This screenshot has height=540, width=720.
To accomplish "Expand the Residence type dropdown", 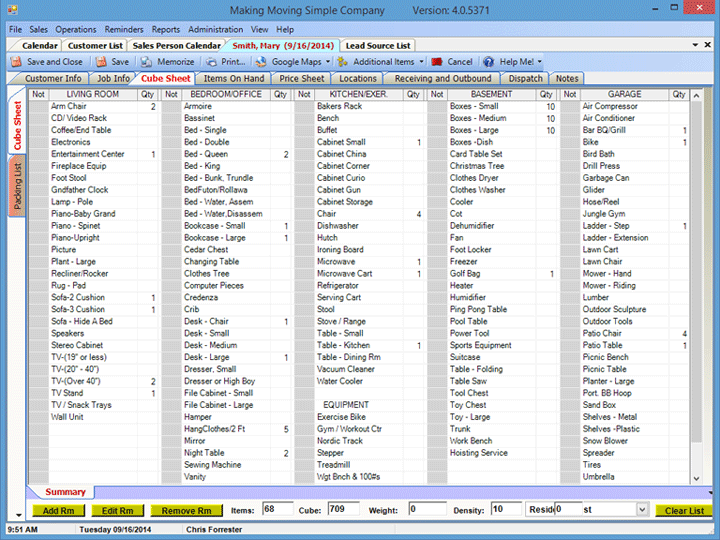I will [x=641, y=510].
